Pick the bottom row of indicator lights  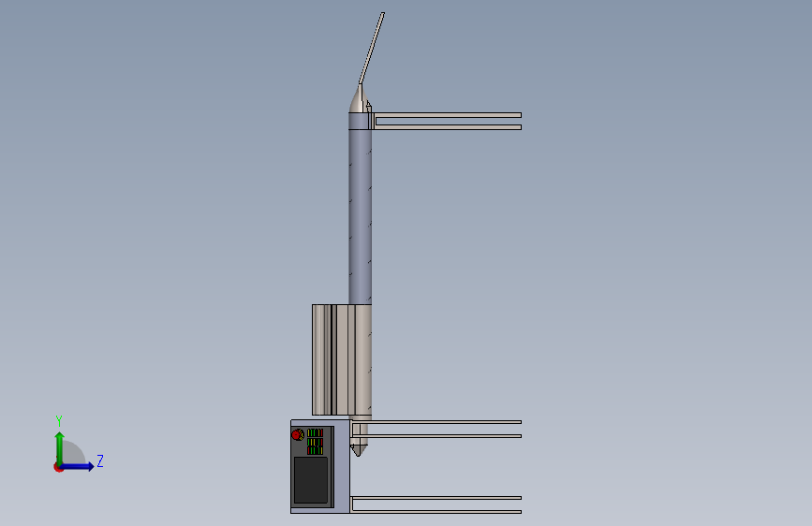(315, 451)
